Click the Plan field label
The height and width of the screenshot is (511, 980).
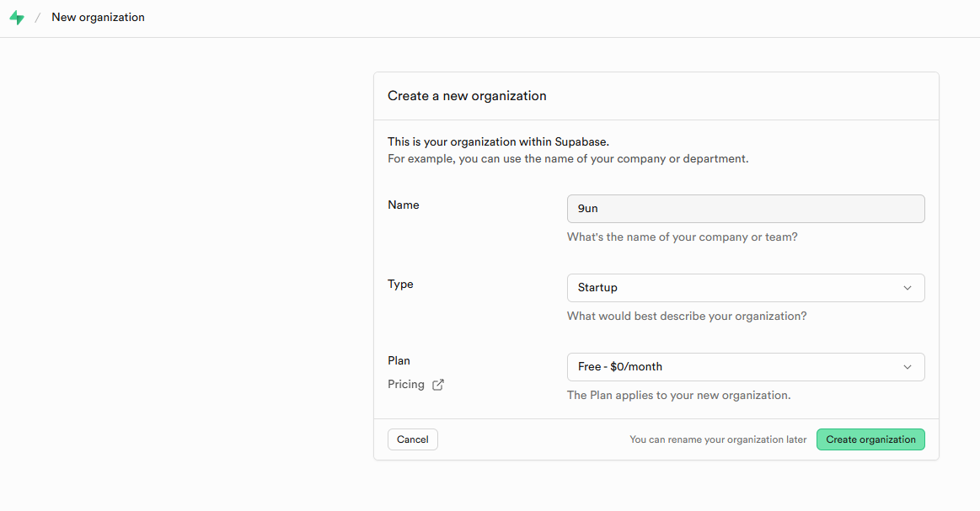pyautogui.click(x=399, y=360)
